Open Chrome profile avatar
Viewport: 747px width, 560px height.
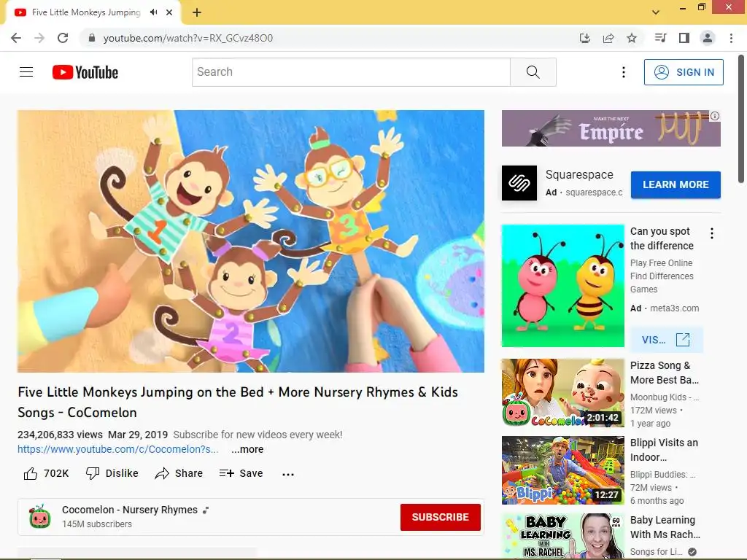click(708, 38)
